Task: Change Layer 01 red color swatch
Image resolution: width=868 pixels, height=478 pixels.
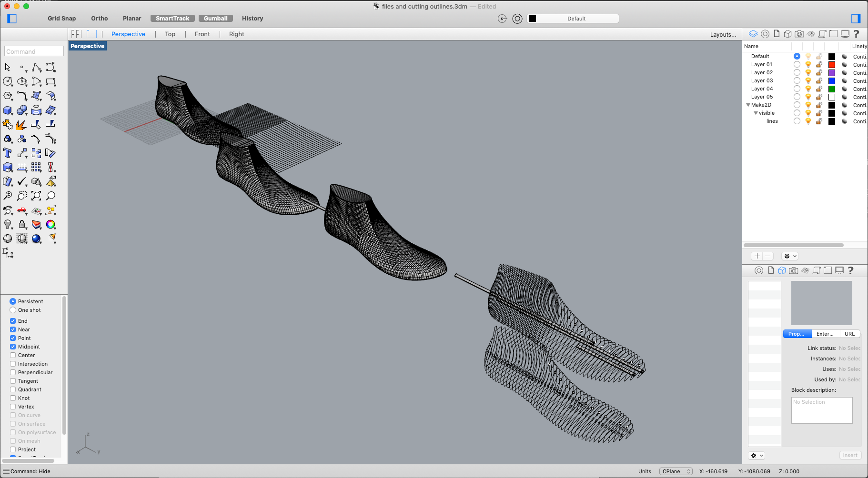Action: [x=832, y=64]
